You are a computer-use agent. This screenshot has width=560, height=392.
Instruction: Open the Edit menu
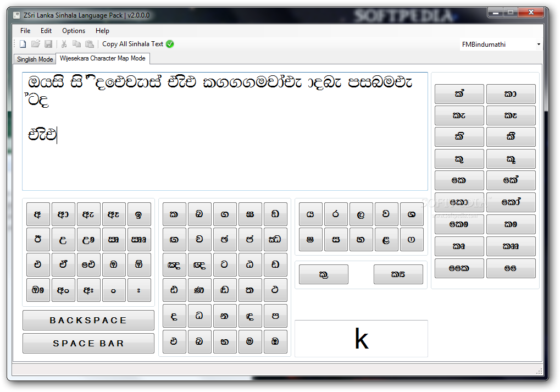tap(46, 31)
